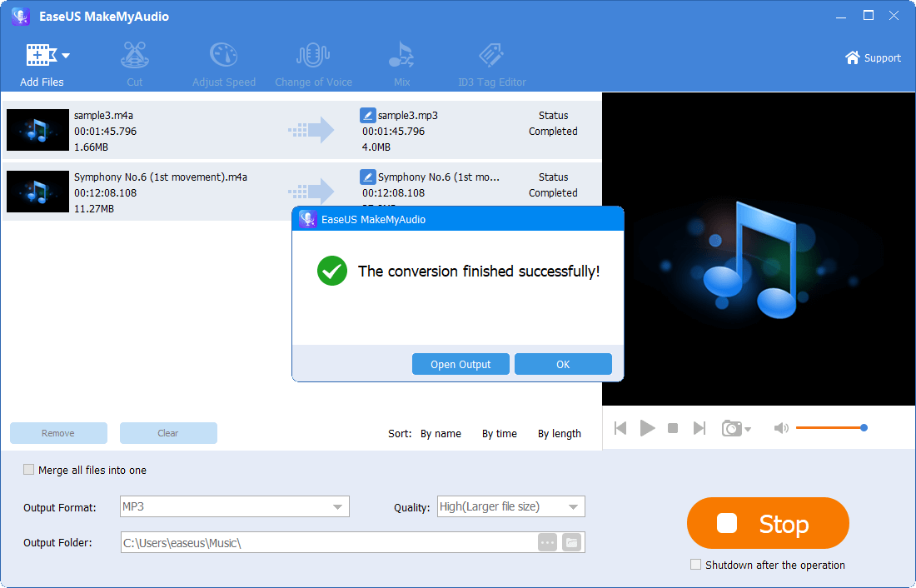This screenshot has height=588, width=916.
Task: Select the Cut tool
Action: [134, 58]
